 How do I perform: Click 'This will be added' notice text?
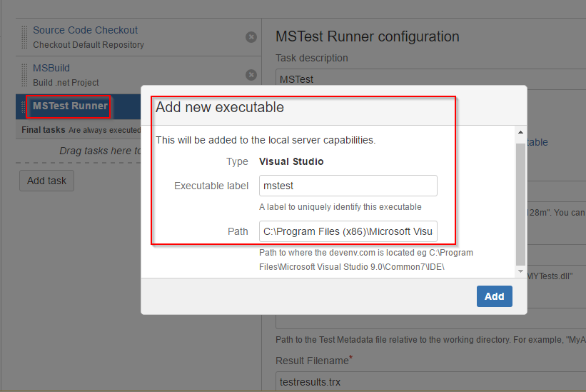[266, 140]
